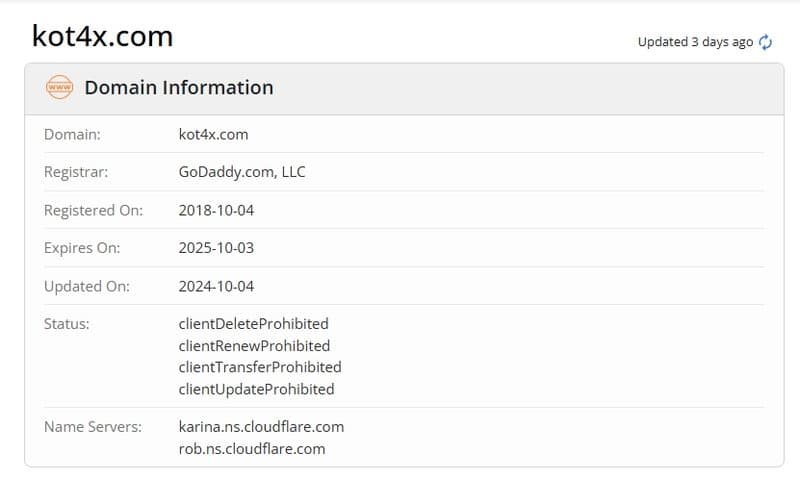Click the Registrar field label
Image resolution: width=800 pixels, height=479 pixels.
pyautogui.click(x=76, y=172)
